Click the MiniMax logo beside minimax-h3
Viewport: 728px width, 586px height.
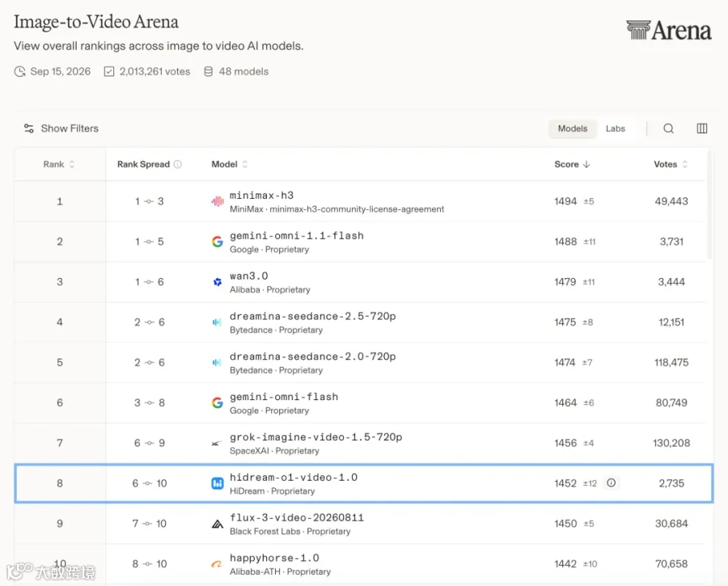(218, 201)
